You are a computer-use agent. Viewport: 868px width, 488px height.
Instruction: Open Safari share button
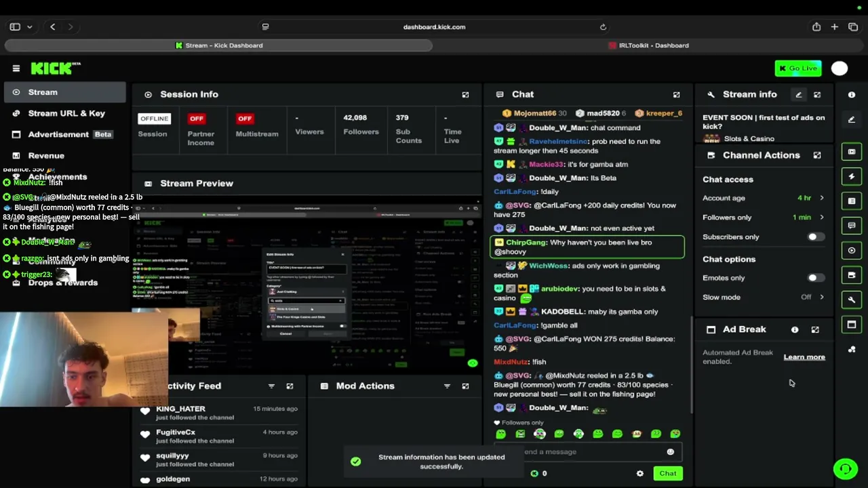[816, 27]
